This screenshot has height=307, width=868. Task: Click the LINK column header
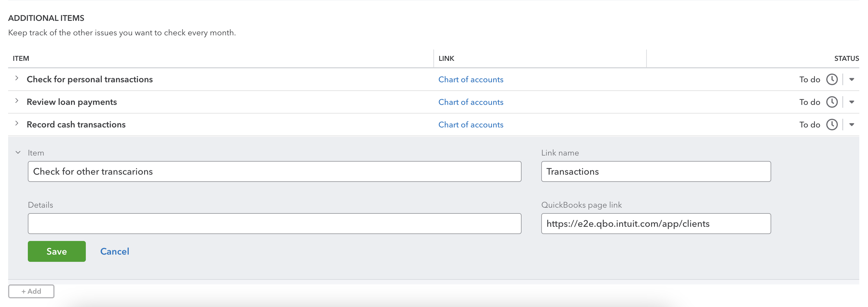[x=446, y=59]
